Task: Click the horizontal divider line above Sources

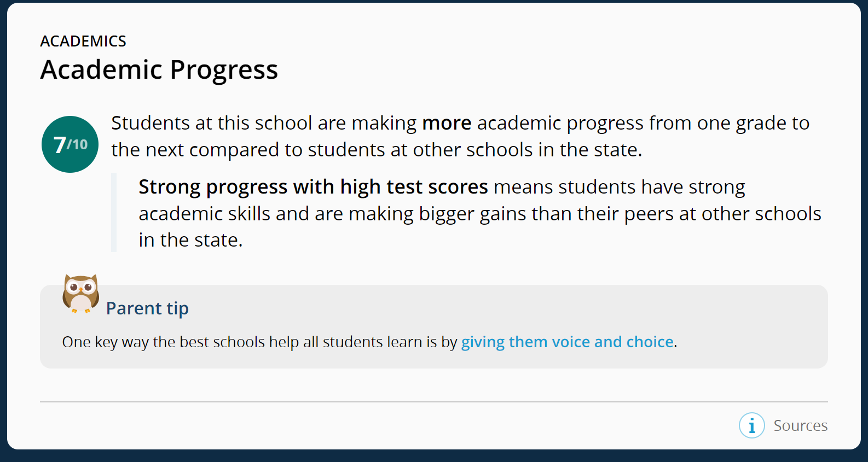Action: coord(433,402)
